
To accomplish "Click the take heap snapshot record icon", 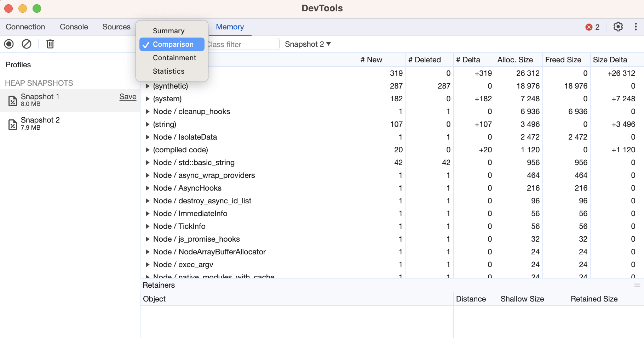I will pyautogui.click(x=9, y=44).
